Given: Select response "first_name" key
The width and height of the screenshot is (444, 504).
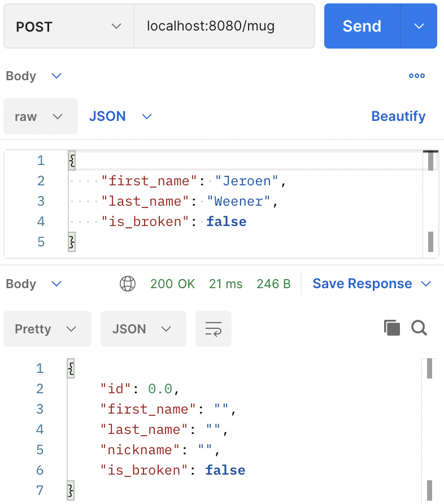Looking at the screenshot, I should pos(148,409).
